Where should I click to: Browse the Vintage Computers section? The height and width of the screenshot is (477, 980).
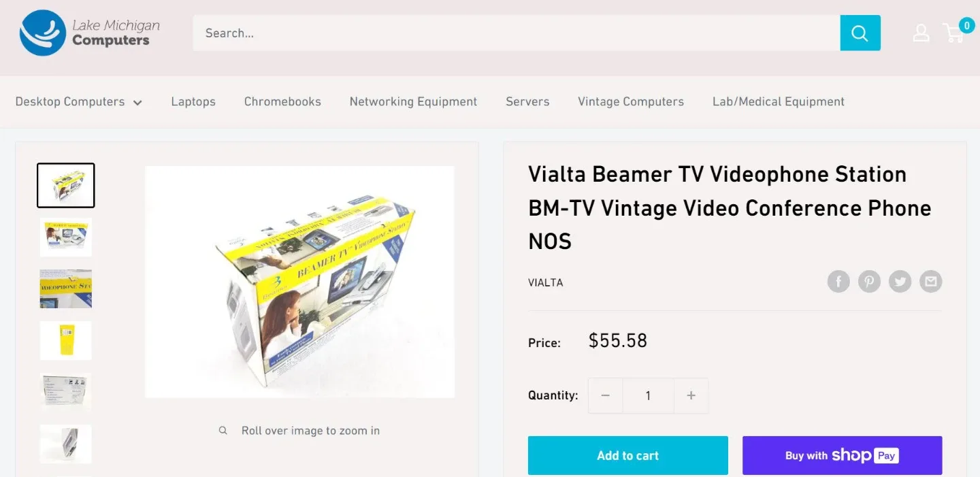pos(630,101)
